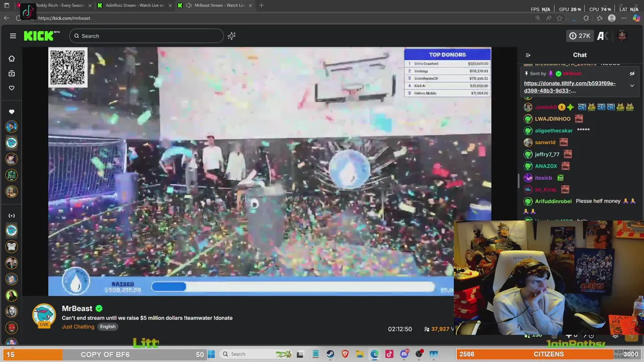Open the favorites list icon
Image resolution: width=644 pixels, height=362 pixels.
pyautogui.click(x=599, y=18)
